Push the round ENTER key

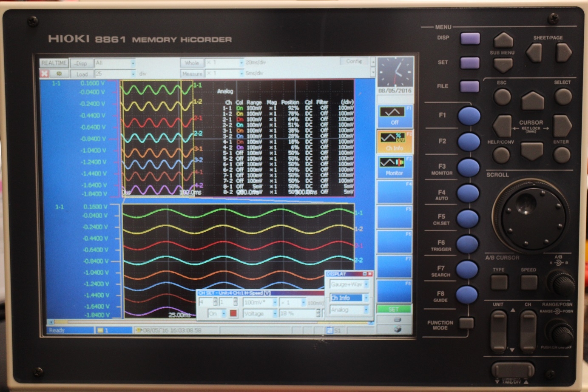click(x=562, y=155)
